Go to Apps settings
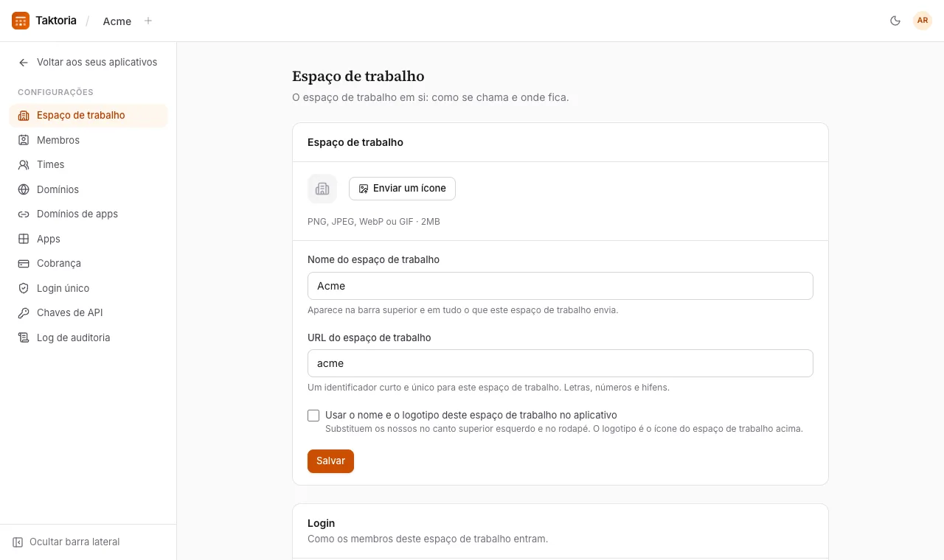 click(88, 239)
